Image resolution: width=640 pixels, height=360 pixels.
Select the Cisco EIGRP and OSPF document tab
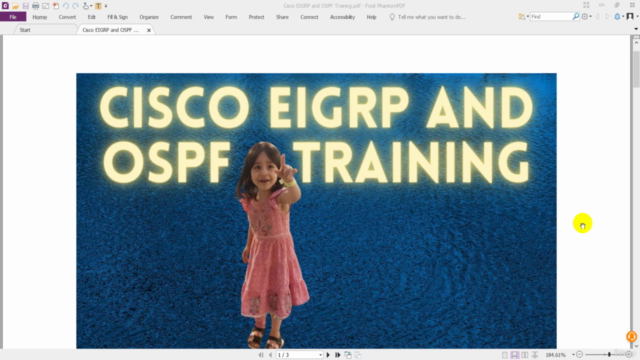[x=111, y=30]
